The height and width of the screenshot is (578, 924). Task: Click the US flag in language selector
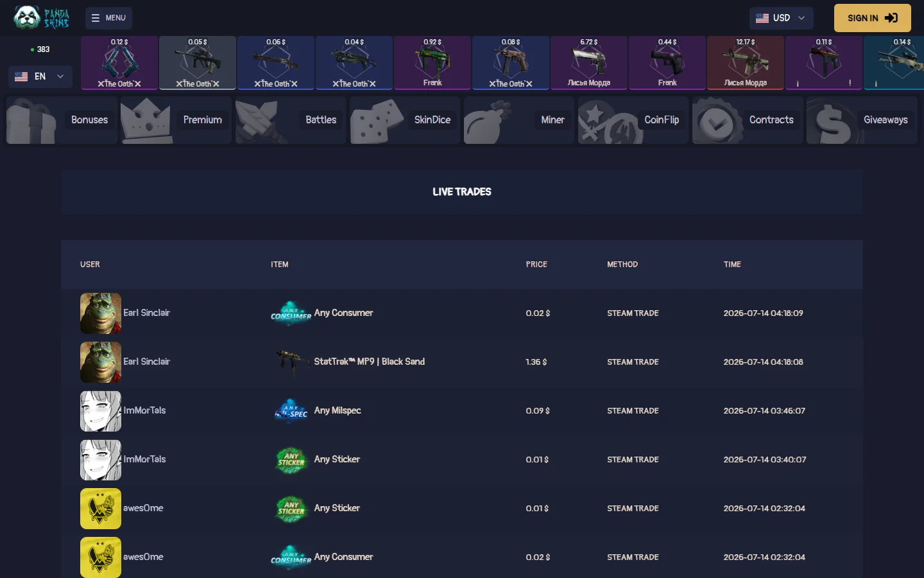[x=21, y=76]
